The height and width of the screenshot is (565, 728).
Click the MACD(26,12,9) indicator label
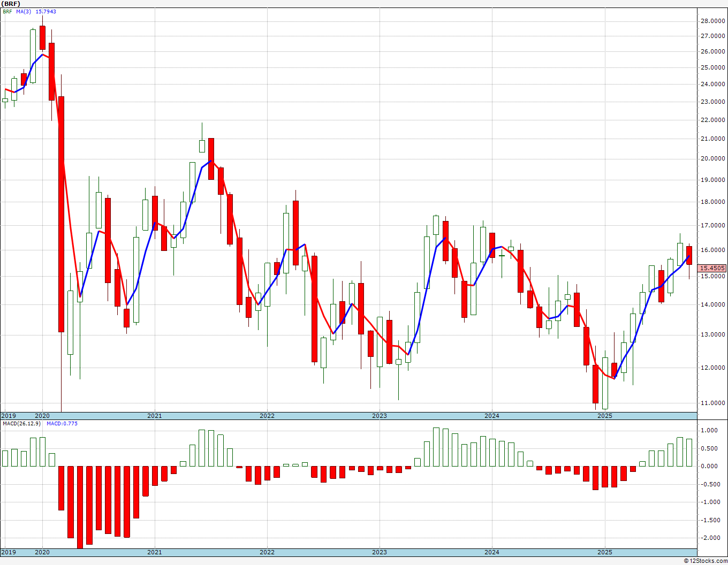pyautogui.click(x=21, y=423)
